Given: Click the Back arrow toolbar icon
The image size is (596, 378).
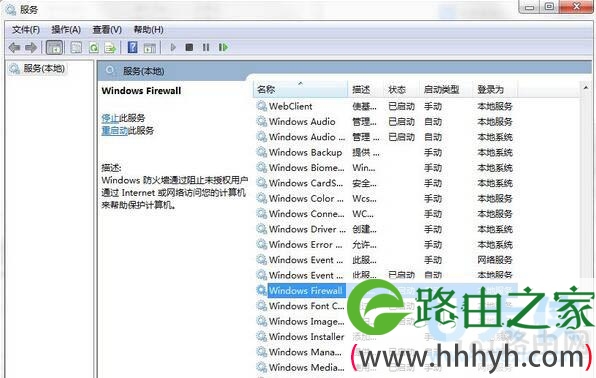Looking at the screenshot, I should click(14, 48).
